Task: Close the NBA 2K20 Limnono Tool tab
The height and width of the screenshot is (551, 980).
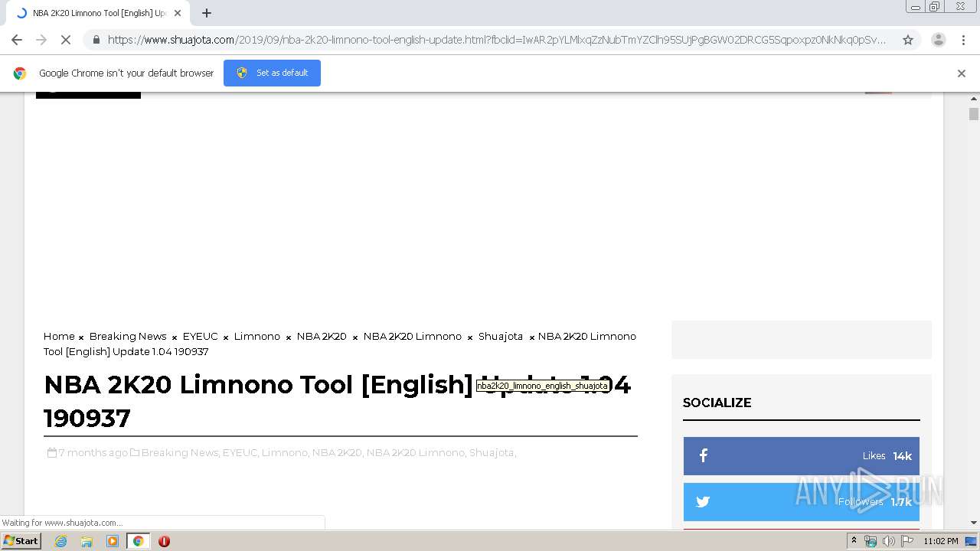Action: [x=178, y=13]
